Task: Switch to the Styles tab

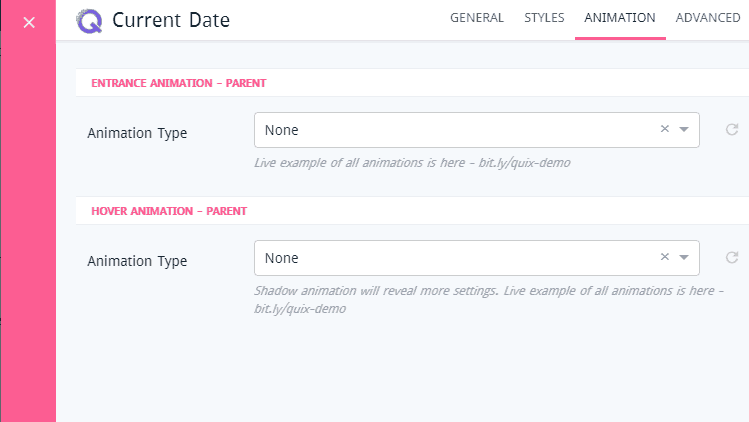Action: [x=544, y=18]
